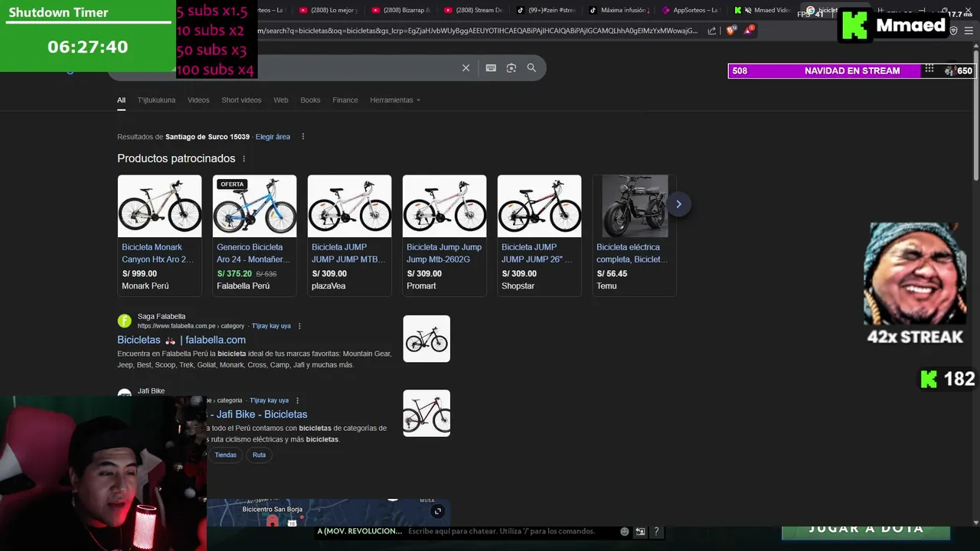Open the Web results tab
Image resolution: width=980 pixels, height=551 pixels.
(x=281, y=100)
